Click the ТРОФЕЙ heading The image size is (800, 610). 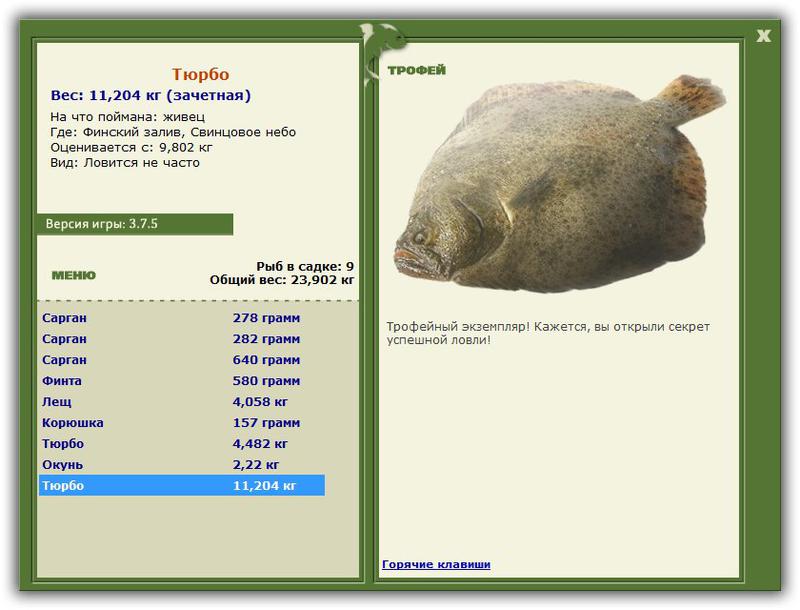pyautogui.click(x=416, y=70)
